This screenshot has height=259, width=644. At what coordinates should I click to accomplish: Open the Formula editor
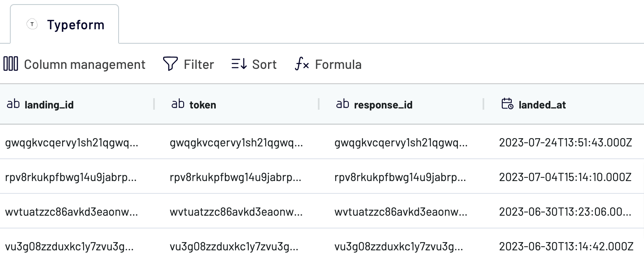328,64
